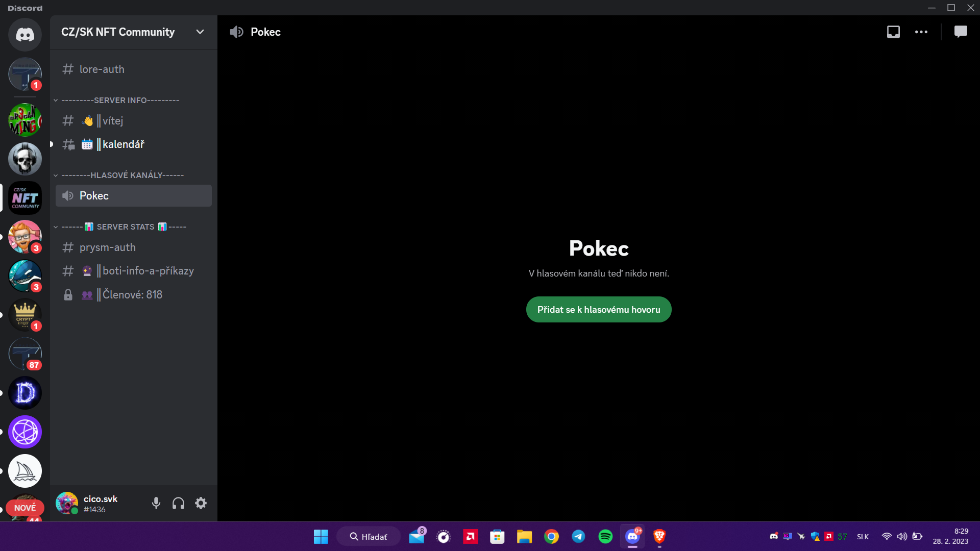
Task: Open the purple globe server
Action: tap(24, 432)
